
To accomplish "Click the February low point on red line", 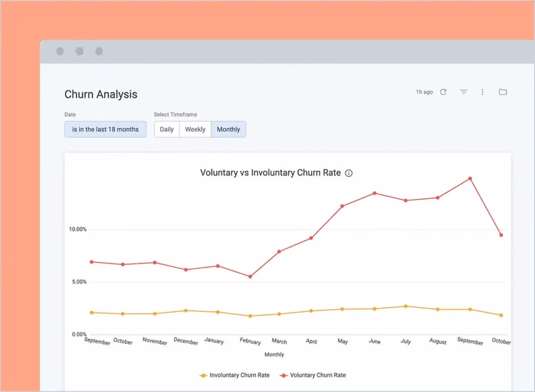I will pos(250,277).
